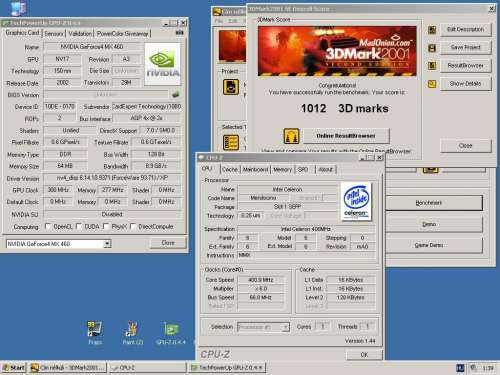Screen dimensions: 500x375
Task: Click the Specification field Intel Celeron 400MHz
Action: [x=306, y=229]
